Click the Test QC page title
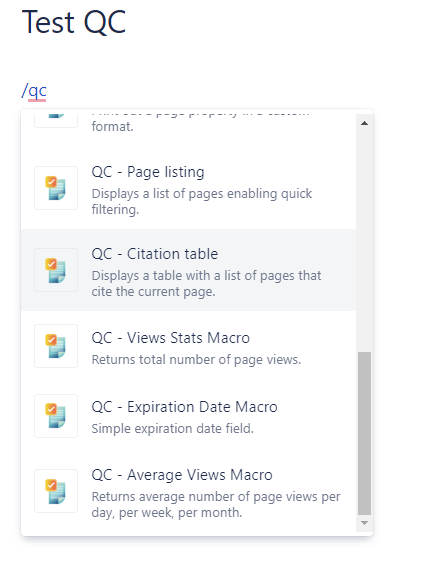Viewport: 425px width, 580px height. (x=74, y=22)
